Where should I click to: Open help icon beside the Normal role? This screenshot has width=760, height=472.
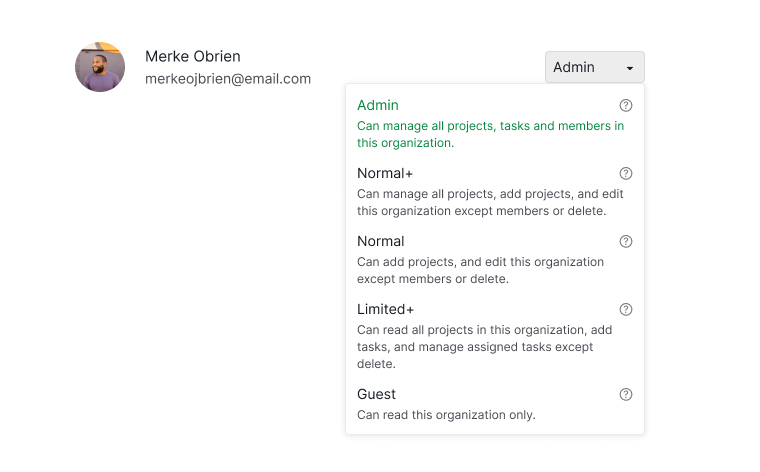point(626,241)
